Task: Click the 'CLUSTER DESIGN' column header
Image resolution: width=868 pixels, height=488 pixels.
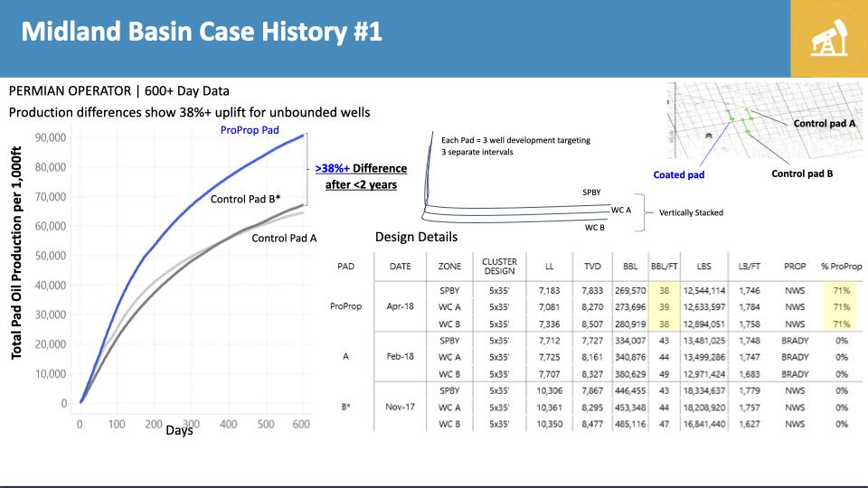Action: 499,266
